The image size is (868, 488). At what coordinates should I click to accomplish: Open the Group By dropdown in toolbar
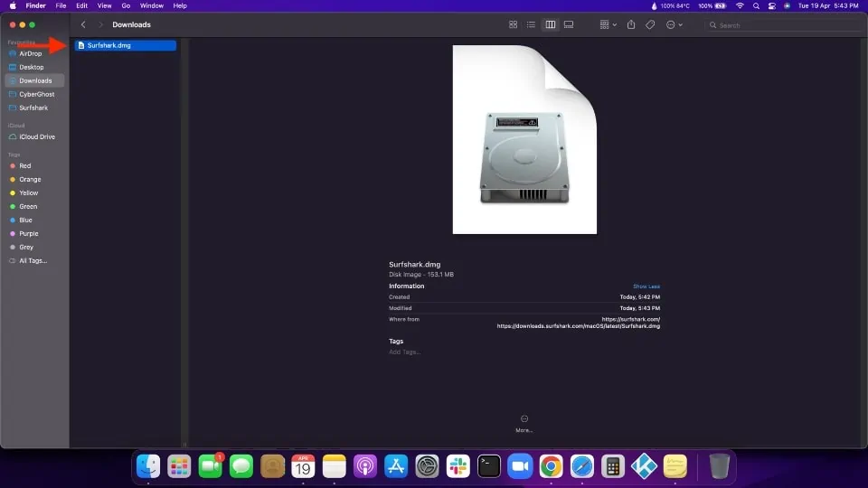(x=608, y=25)
